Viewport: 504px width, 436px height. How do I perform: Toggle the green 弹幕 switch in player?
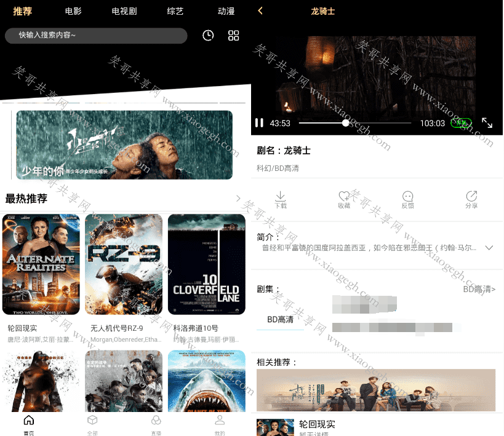click(x=461, y=123)
